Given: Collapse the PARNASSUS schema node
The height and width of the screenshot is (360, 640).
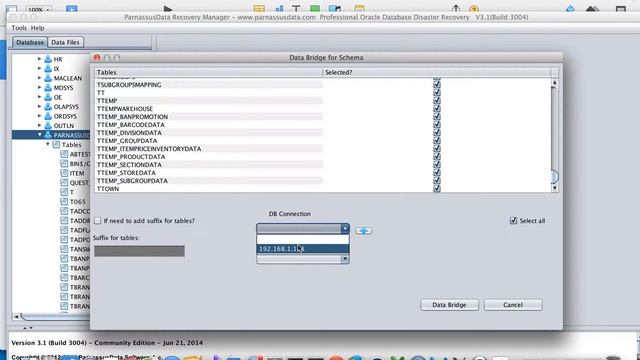Looking at the screenshot, I should (x=40, y=135).
